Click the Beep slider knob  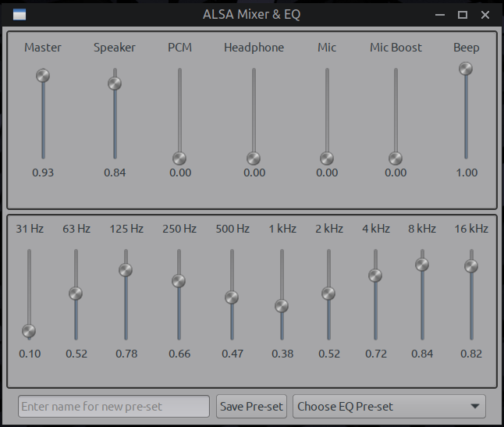466,69
